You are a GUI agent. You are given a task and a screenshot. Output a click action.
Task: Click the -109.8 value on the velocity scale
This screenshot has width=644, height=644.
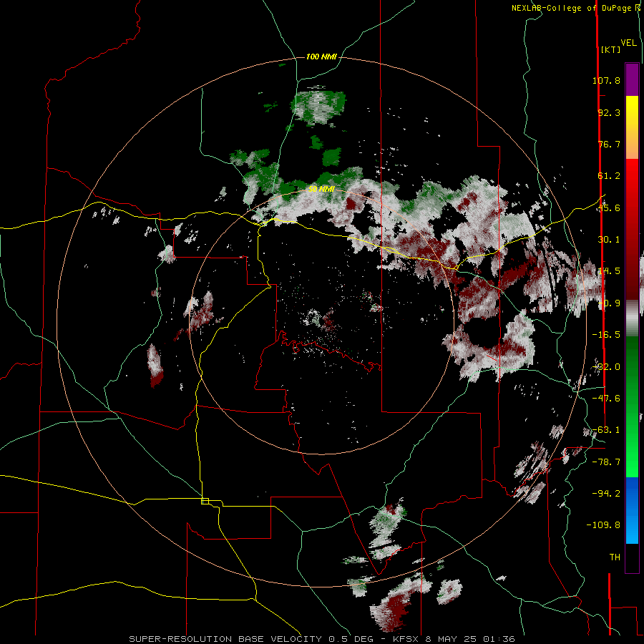tap(603, 525)
